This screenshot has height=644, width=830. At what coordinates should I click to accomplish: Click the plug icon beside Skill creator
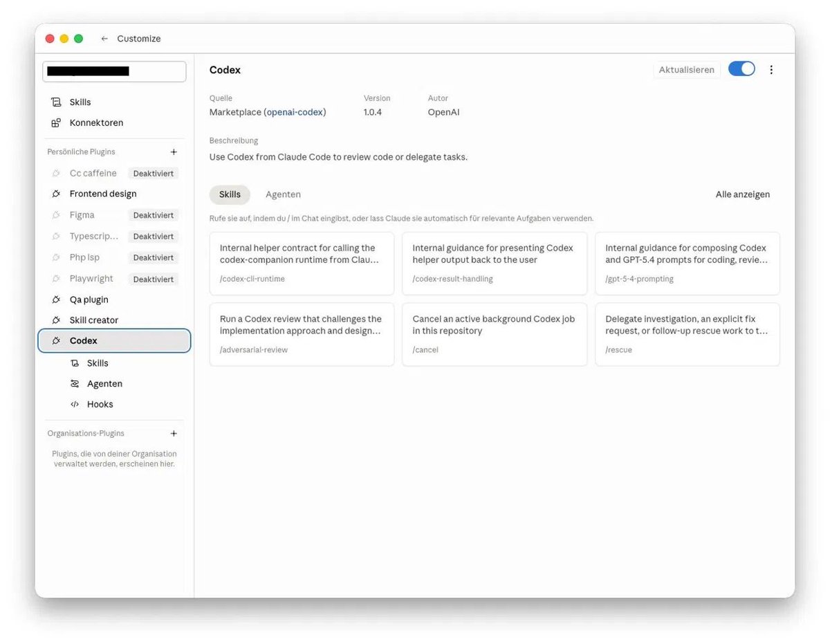tap(56, 320)
